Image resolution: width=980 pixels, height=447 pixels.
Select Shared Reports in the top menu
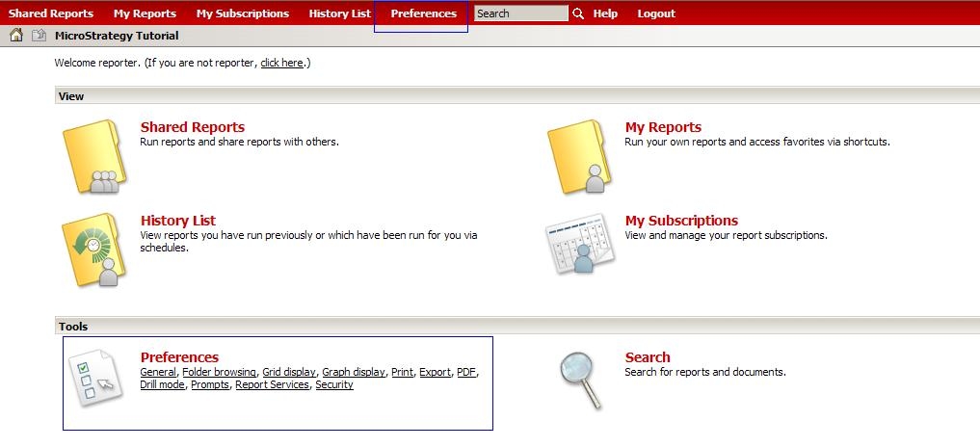pos(51,13)
